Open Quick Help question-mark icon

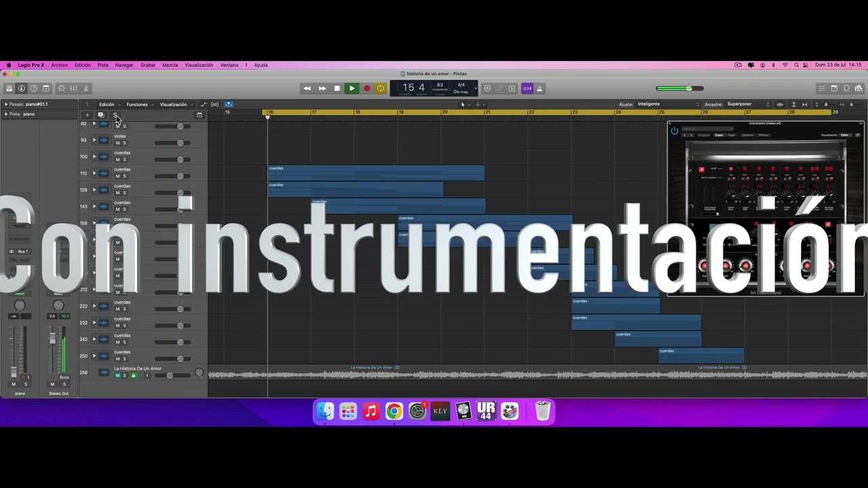[x=33, y=88]
